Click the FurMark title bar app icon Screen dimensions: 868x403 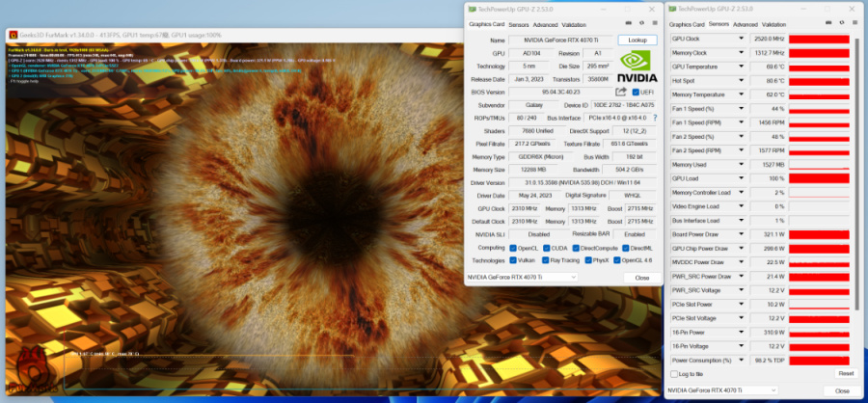pos(13,35)
